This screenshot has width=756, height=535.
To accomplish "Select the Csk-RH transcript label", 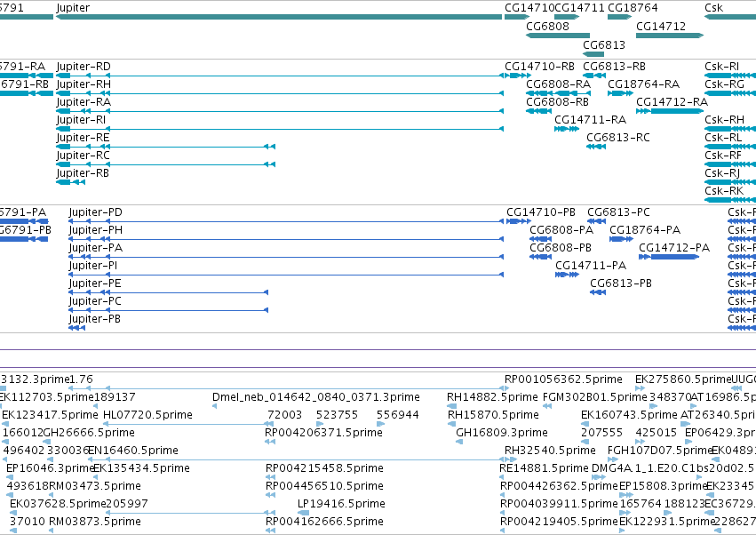I will pos(724,120).
